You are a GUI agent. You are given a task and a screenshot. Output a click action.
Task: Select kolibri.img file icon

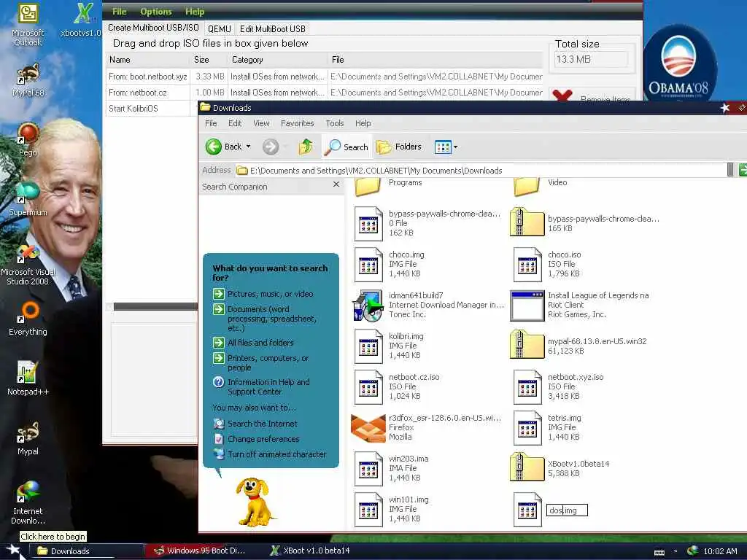click(x=368, y=346)
